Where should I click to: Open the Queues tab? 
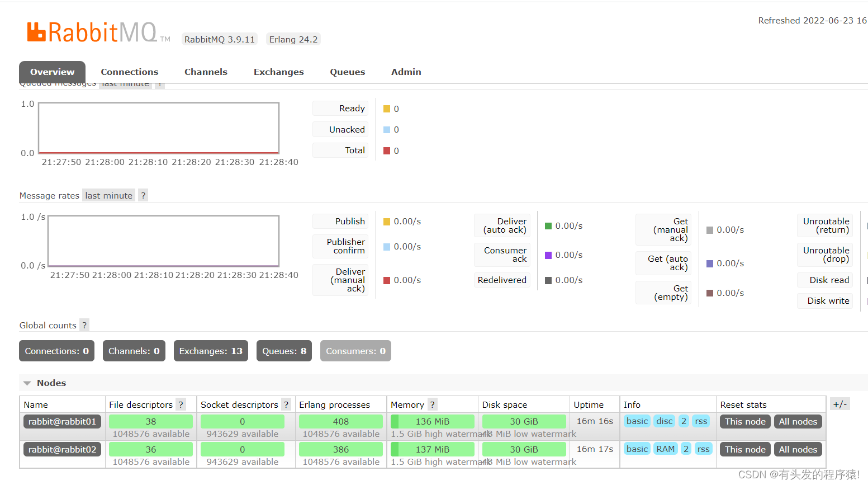pyautogui.click(x=347, y=72)
